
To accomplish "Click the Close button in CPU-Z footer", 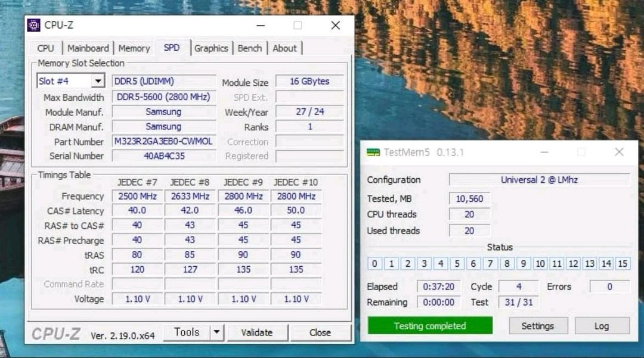I will (320, 332).
